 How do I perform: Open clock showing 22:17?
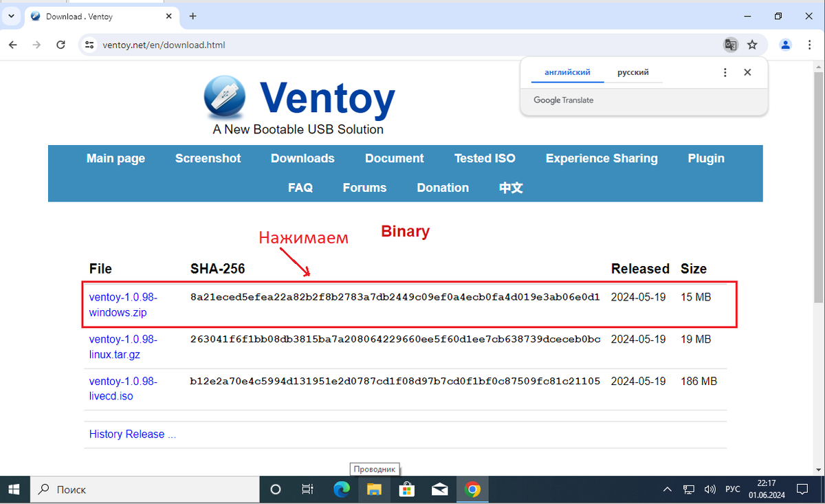click(x=766, y=490)
